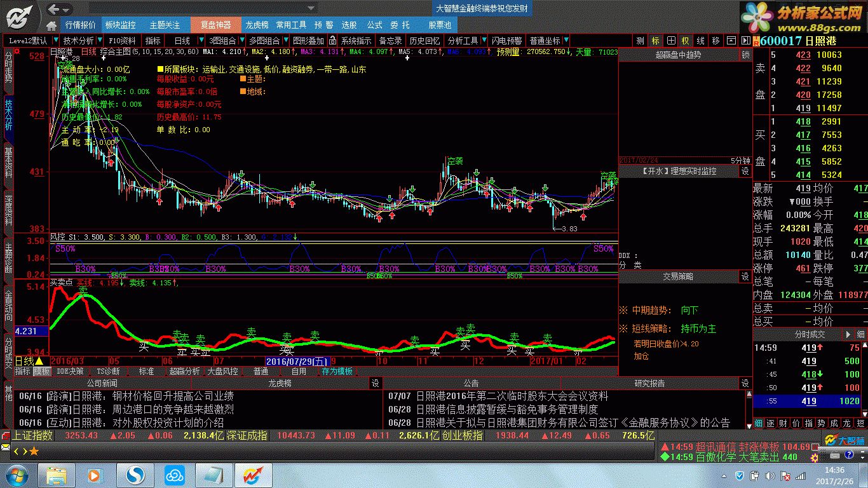Viewport: 868px width, 488px height.
Task: Open the blue question-mark help icon
Action: point(848,455)
